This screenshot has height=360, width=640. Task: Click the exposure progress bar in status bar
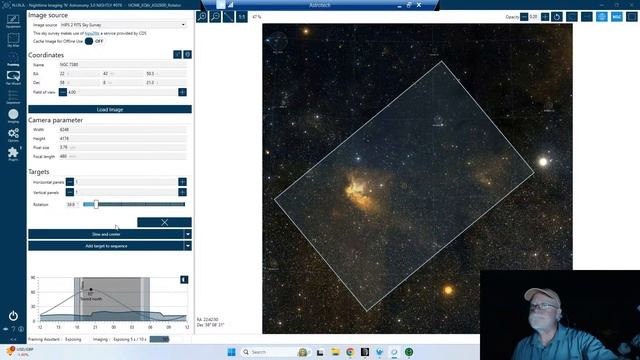(159, 339)
